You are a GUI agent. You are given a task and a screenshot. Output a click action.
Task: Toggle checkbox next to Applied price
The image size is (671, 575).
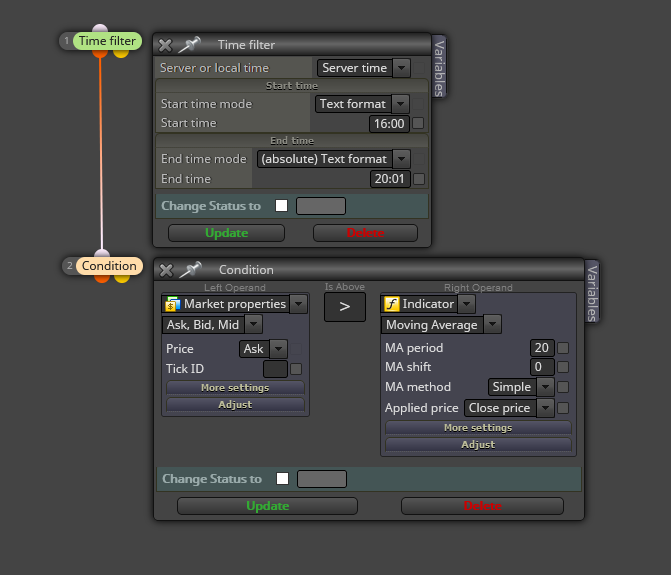coord(563,408)
